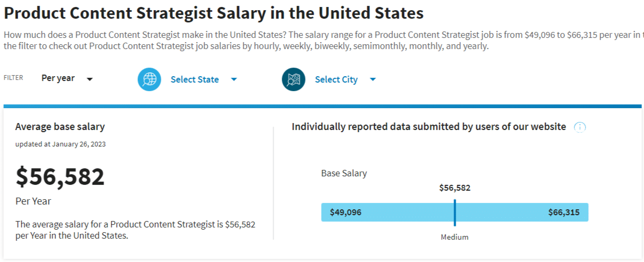Click the median marker on the salary bar
This screenshot has width=644, height=262.
(x=455, y=212)
